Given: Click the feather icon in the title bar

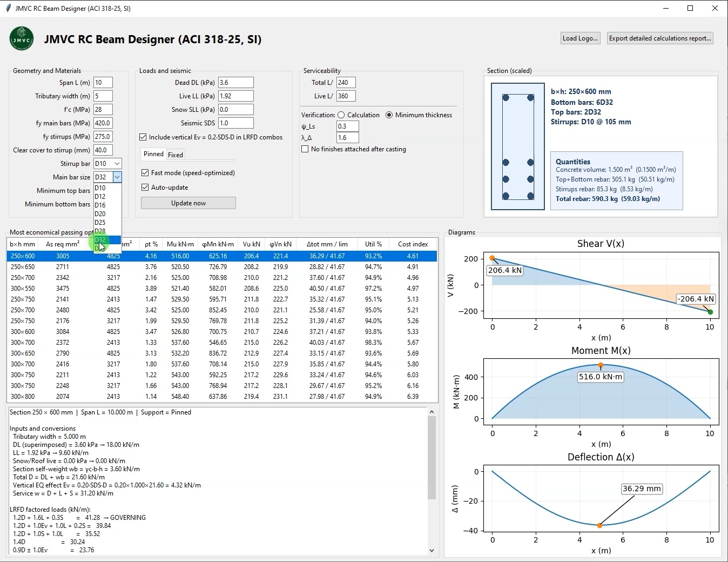Looking at the screenshot, I should click(x=8, y=9).
